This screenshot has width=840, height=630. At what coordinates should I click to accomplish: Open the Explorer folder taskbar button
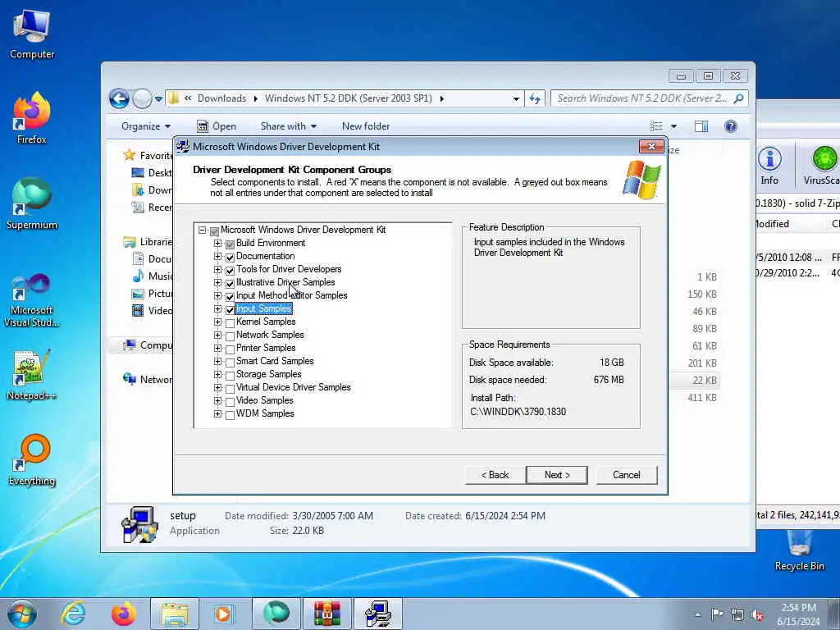coord(175,614)
